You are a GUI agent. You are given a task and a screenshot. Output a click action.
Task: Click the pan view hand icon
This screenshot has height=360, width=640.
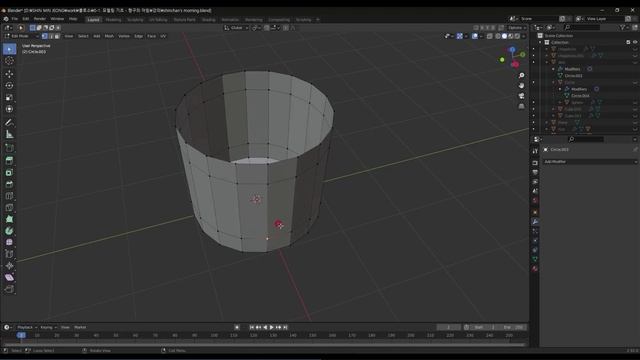(521, 86)
